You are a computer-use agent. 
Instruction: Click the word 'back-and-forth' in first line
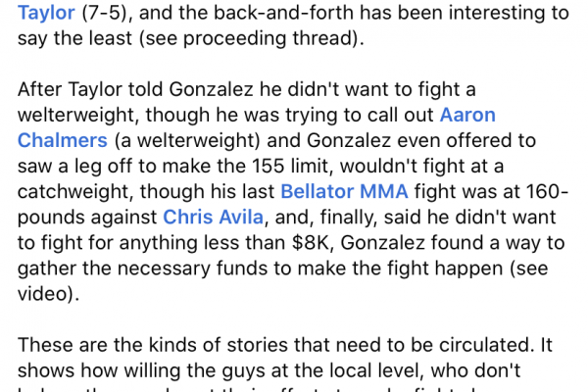[283, 13]
